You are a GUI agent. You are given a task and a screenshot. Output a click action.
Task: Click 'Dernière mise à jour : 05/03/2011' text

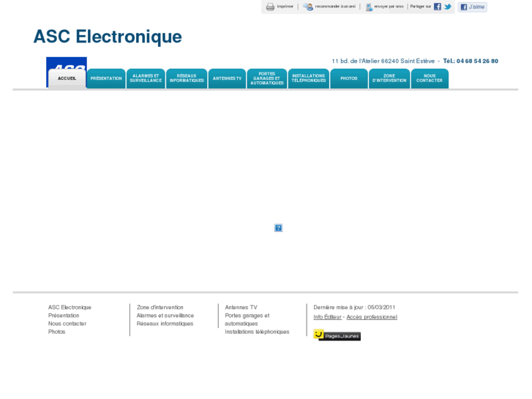354,307
